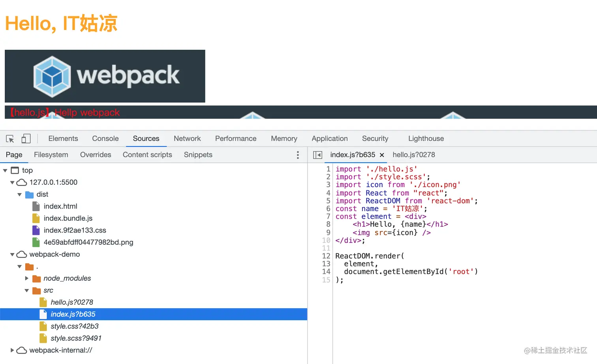
Task: Click the index.html file icon
Action: tap(36, 206)
